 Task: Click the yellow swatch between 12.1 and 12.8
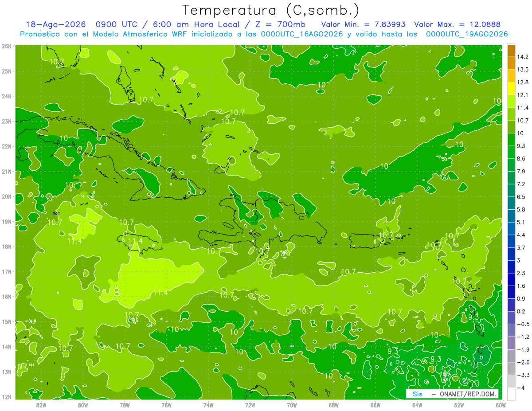(512, 89)
